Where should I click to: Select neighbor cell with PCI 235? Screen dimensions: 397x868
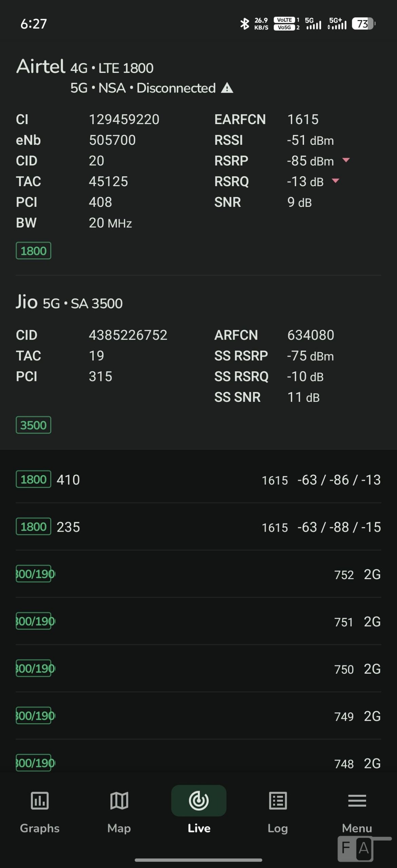[x=198, y=527]
